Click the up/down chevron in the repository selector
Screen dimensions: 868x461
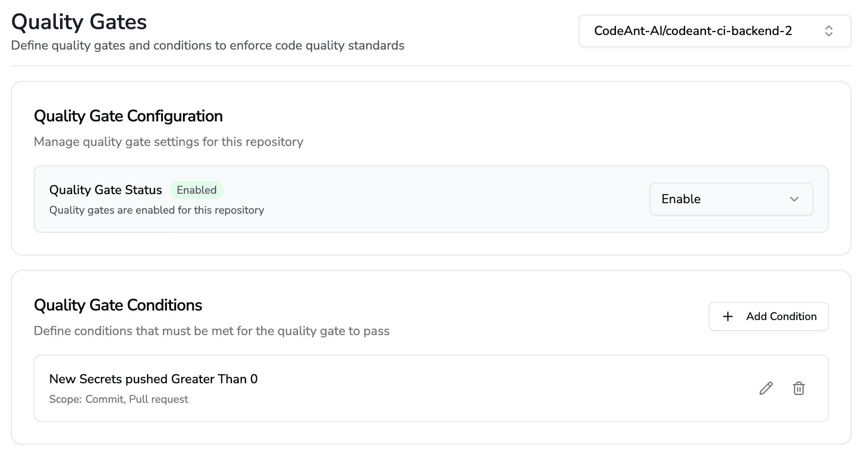(x=829, y=30)
